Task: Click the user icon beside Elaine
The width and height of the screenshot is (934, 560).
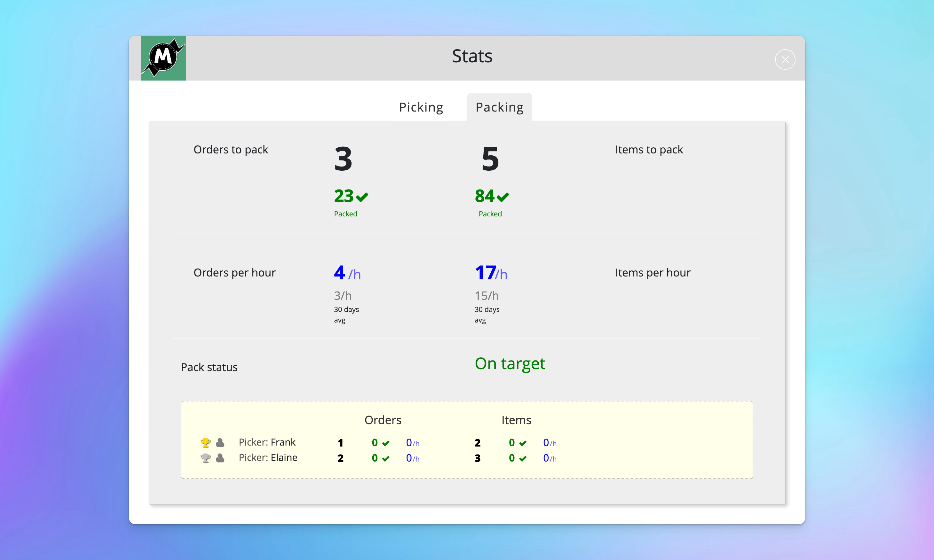Action: point(220,458)
